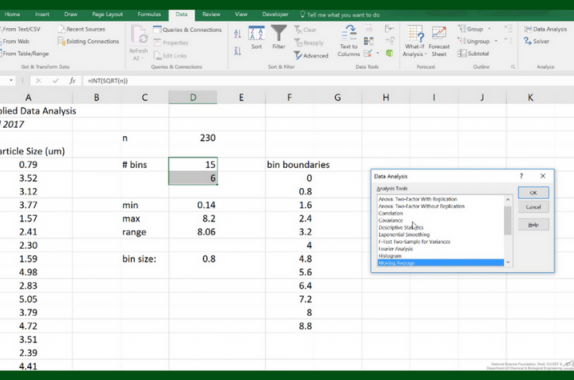Click the analysis list scroll-down arrow
The height and width of the screenshot is (380, 574).
click(x=508, y=263)
